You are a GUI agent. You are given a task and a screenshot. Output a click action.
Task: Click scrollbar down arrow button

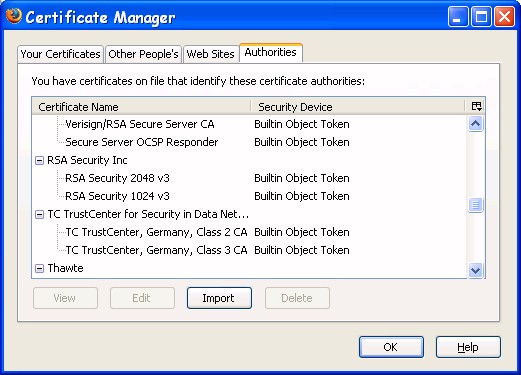click(475, 270)
